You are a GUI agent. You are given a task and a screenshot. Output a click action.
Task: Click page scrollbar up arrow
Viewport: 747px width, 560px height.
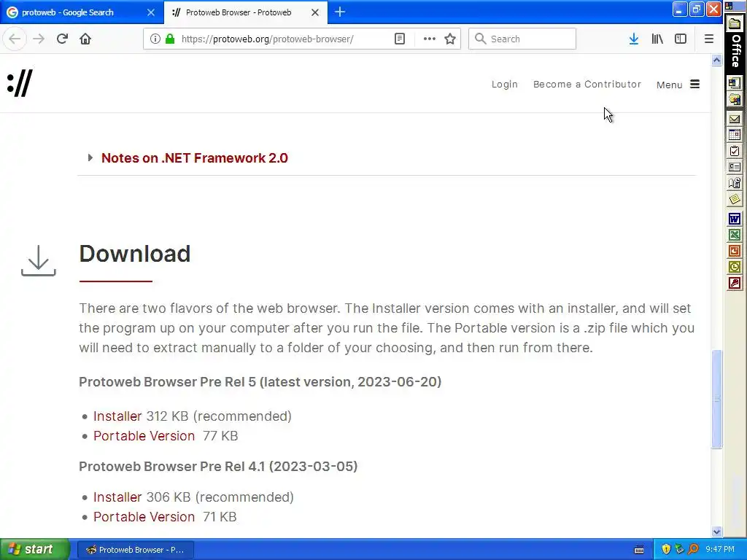pos(716,60)
